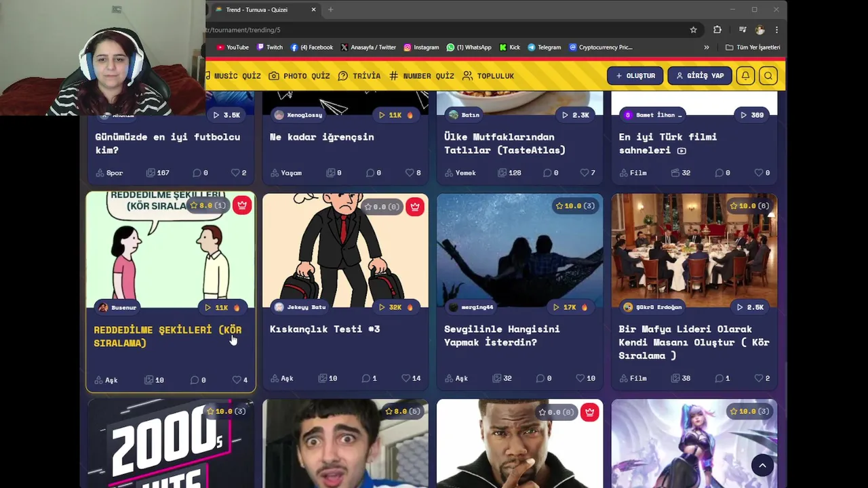Open the title Sevgilinle Hangisini Yapmak İsterdin?

tap(502, 335)
